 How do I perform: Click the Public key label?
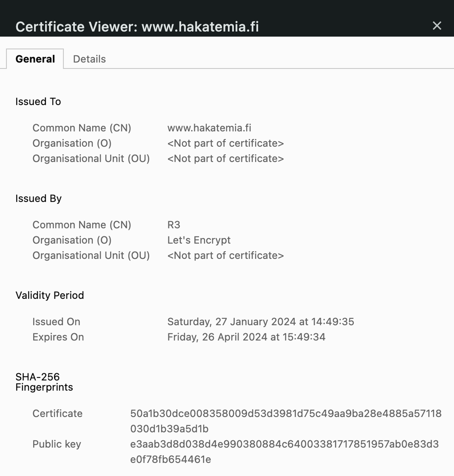pyautogui.click(x=57, y=444)
